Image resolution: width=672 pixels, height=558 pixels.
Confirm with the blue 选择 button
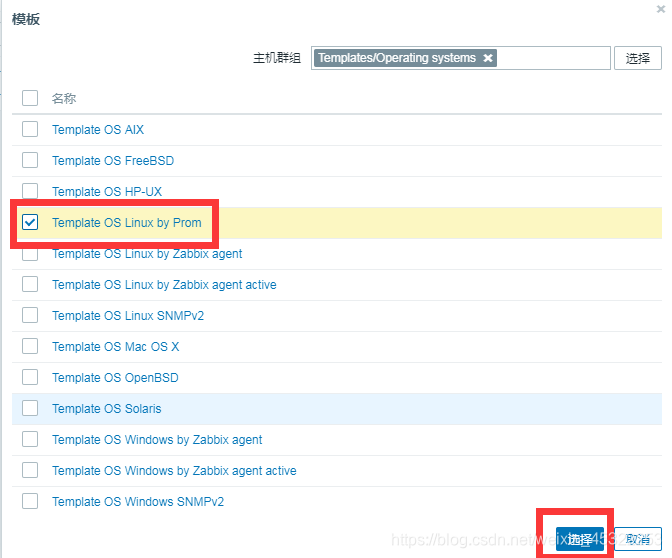click(x=580, y=539)
